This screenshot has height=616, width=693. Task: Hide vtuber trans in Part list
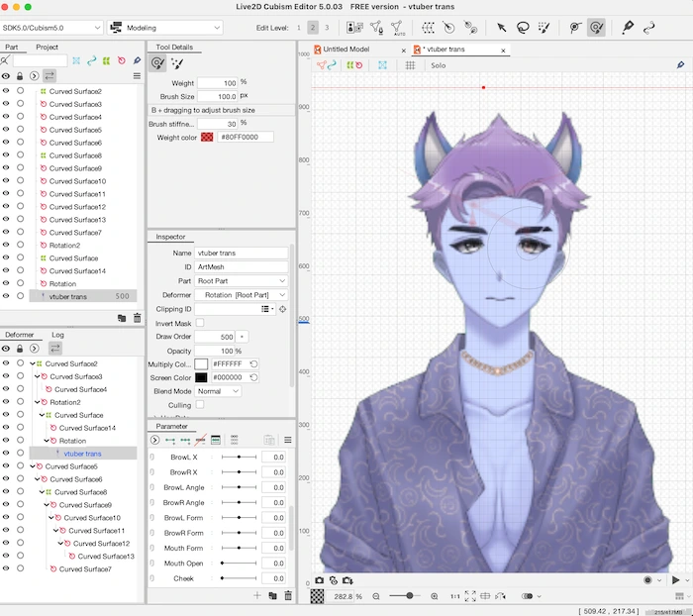tap(6, 296)
